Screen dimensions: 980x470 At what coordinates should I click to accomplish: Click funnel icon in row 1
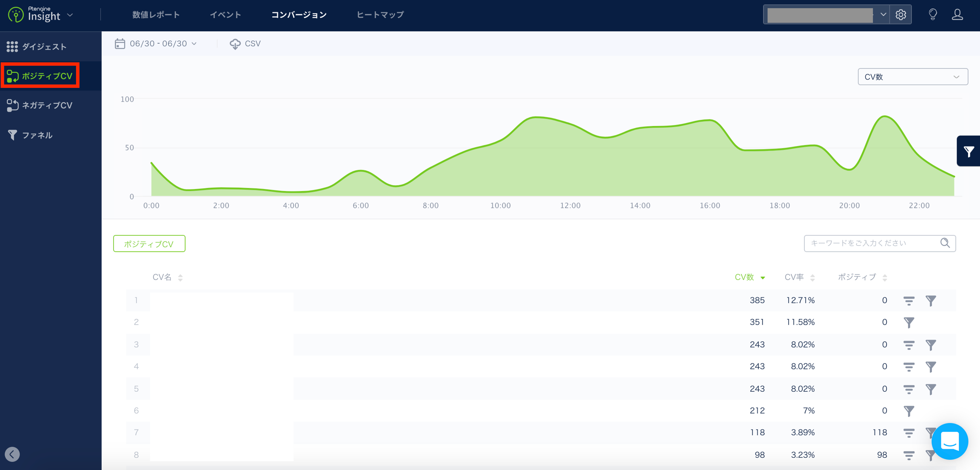(931, 301)
